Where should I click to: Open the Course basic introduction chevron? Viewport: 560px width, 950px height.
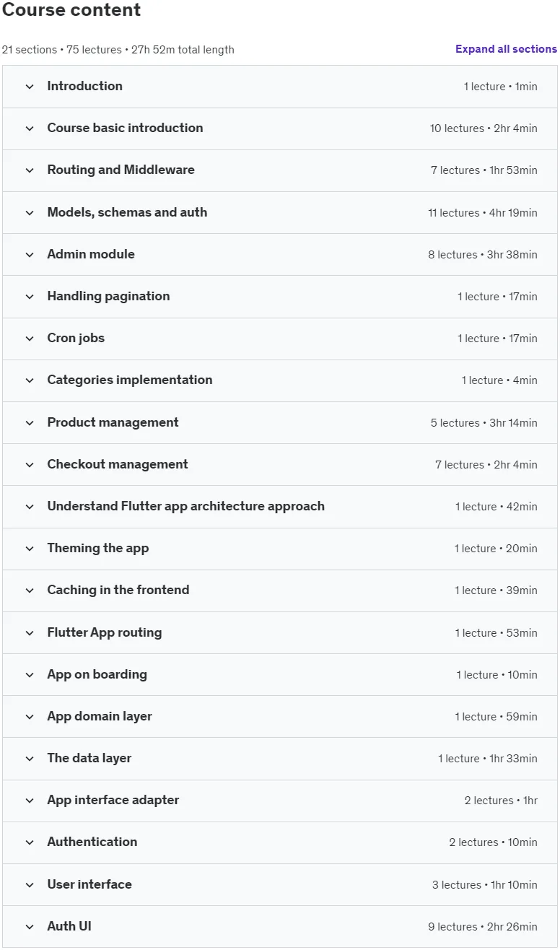[30, 128]
